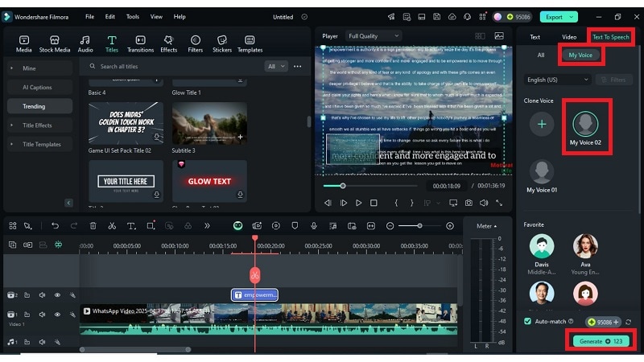Open the View menu
644x362 pixels.
156,17
